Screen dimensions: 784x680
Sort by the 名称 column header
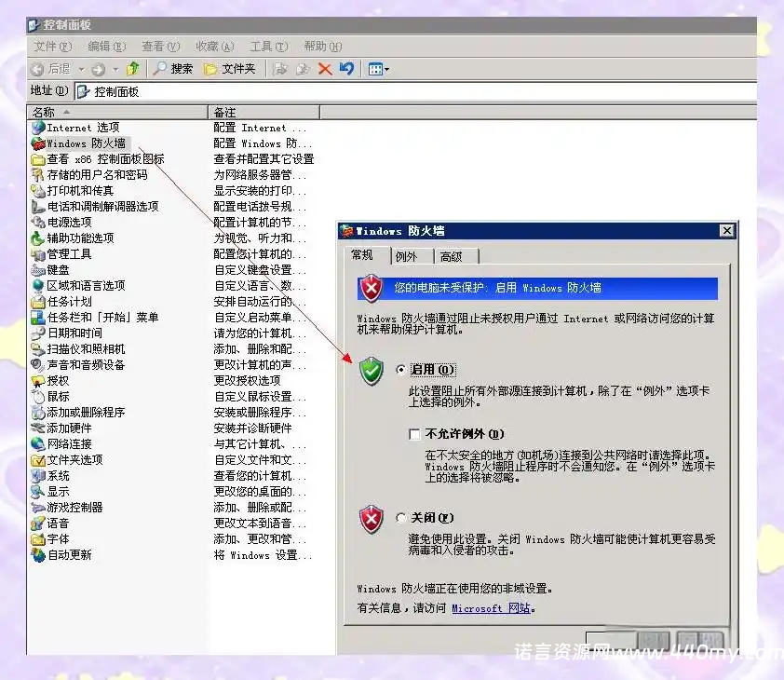(117, 112)
